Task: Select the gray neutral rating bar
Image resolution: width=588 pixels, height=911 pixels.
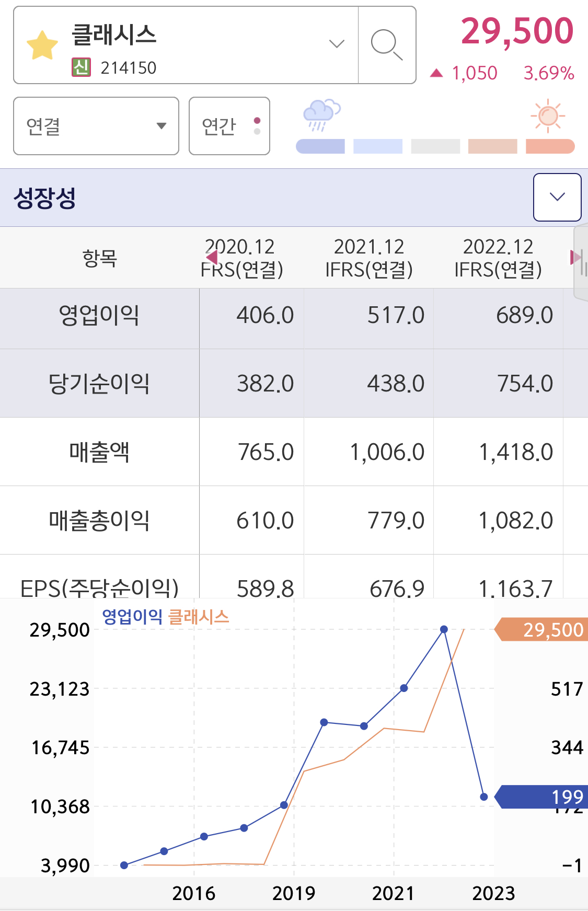Action: coord(435,146)
